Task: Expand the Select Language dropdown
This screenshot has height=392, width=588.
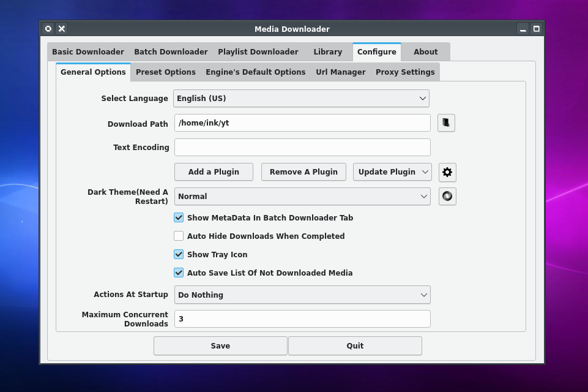Action: click(301, 99)
